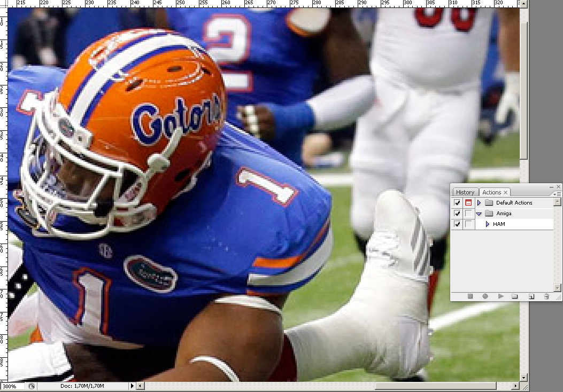The height and width of the screenshot is (392, 563).
Task: Click the Stop playing/recording button
Action: click(471, 296)
